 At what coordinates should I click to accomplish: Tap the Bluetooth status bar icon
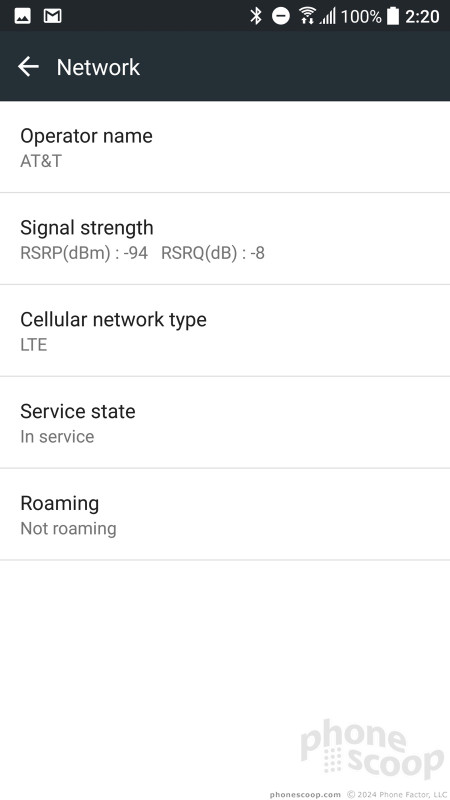(256, 16)
